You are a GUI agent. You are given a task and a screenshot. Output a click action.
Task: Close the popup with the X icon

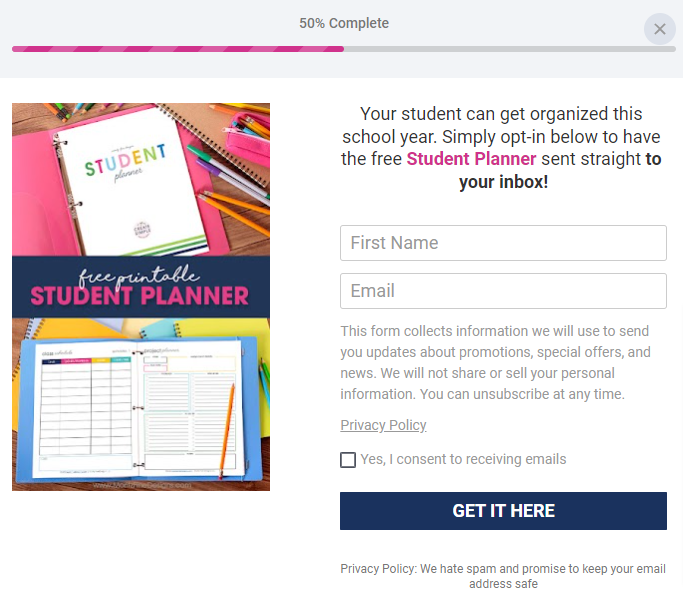tap(659, 29)
